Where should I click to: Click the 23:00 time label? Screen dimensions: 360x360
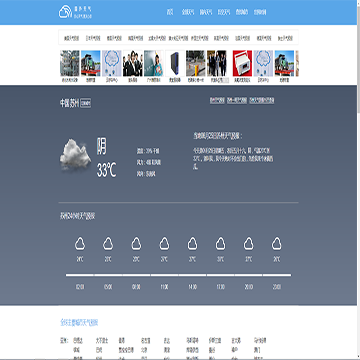(x=276, y=287)
